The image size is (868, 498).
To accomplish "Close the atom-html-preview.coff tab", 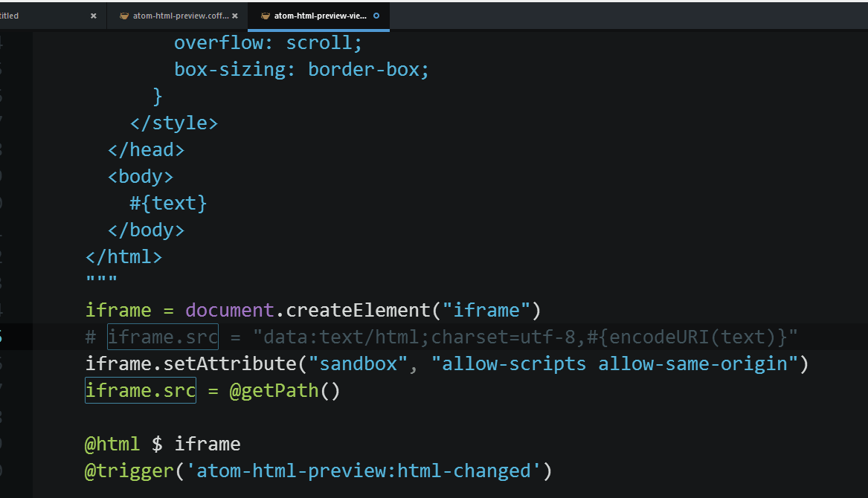I will tap(234, 15).
